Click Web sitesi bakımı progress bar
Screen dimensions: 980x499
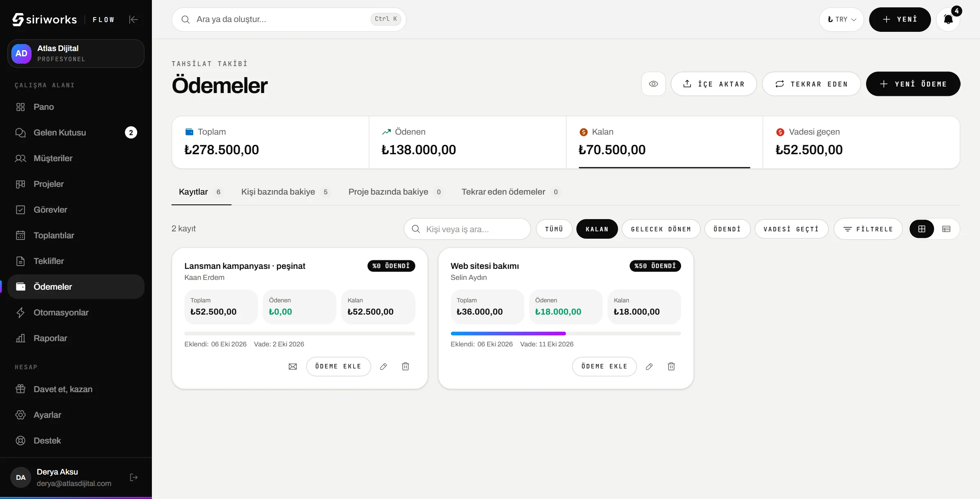(566, 333)
